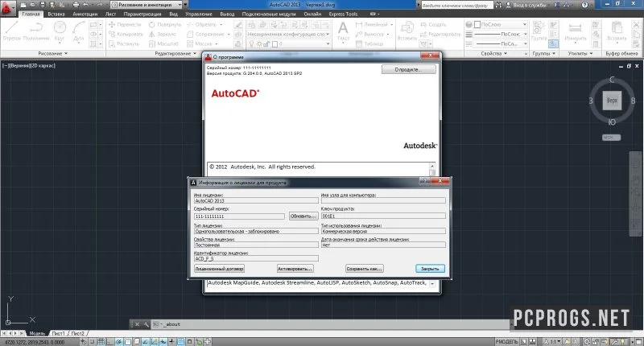Click the ViewCube Верх face

612,101
